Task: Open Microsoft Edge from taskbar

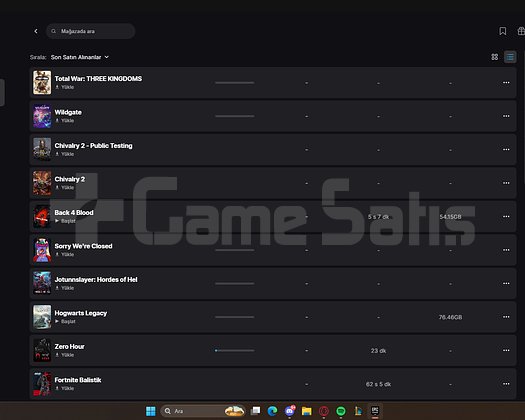Action: click(272, 411)
